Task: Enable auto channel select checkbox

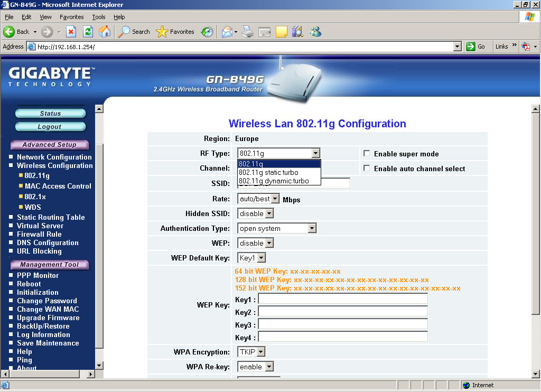Action: 367,169
